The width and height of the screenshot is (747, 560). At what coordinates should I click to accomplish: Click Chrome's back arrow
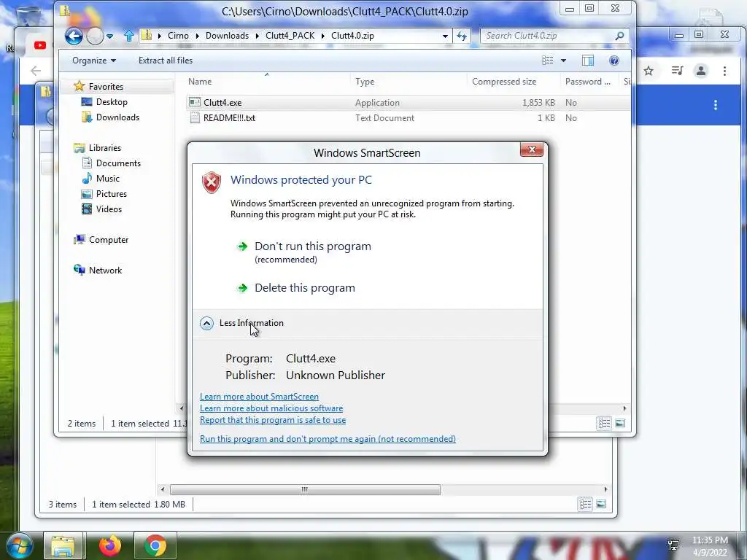point(36,71)
